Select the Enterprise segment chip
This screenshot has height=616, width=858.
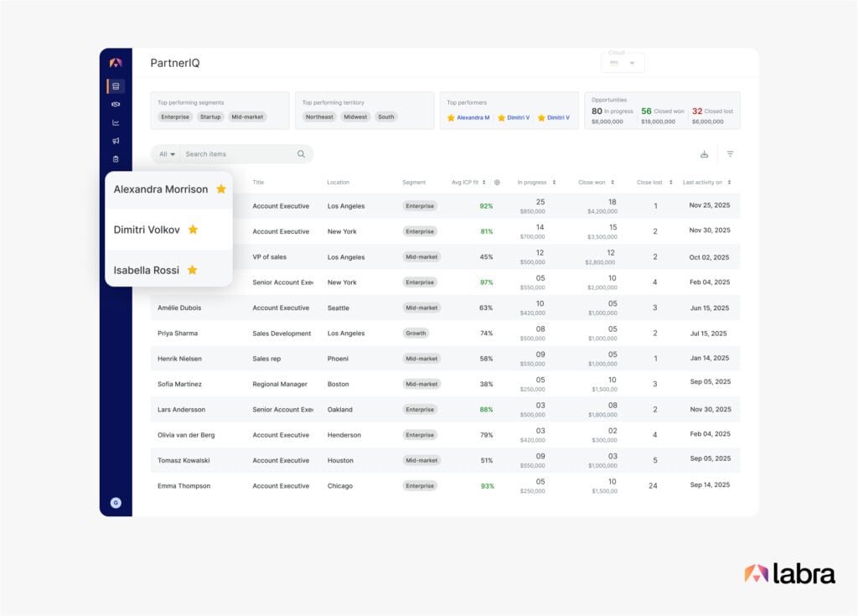[x=174, y=116]
